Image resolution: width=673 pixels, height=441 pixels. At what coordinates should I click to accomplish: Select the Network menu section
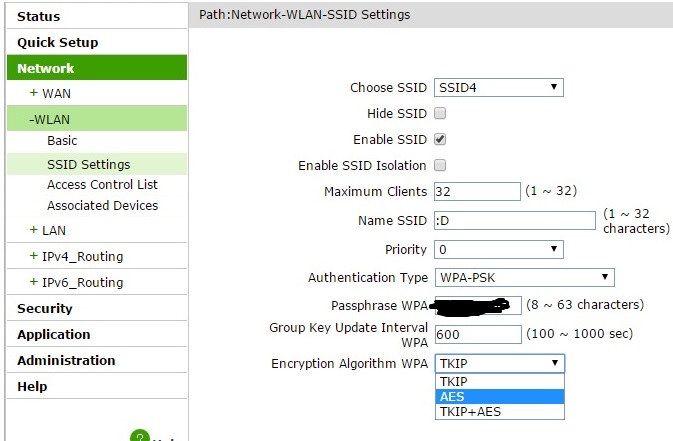pyautogui.click(x=97, y=67)
